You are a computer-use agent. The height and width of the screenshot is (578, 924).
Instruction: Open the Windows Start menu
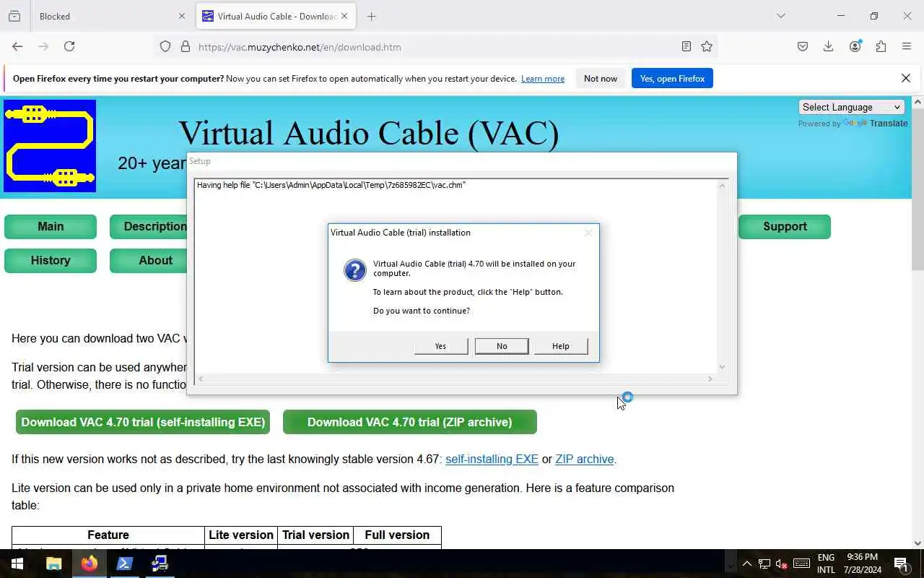point(17,564)
